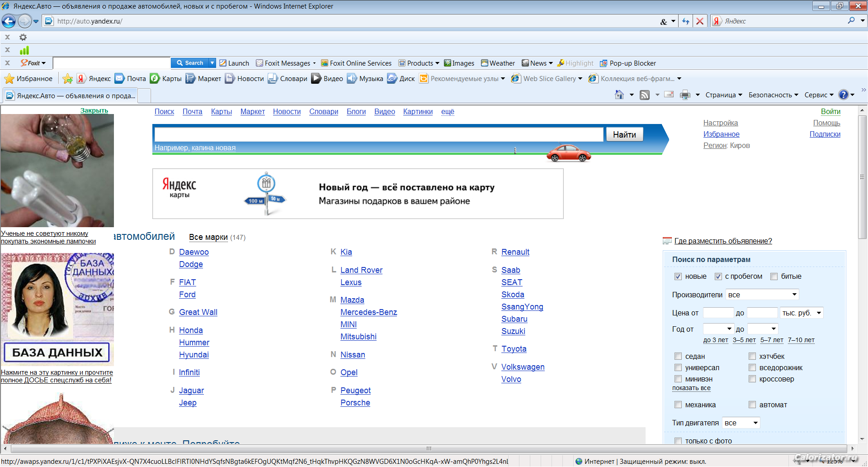Check the автомат transmission checkbox
This screenshot has width=868, height=467.
752,405
